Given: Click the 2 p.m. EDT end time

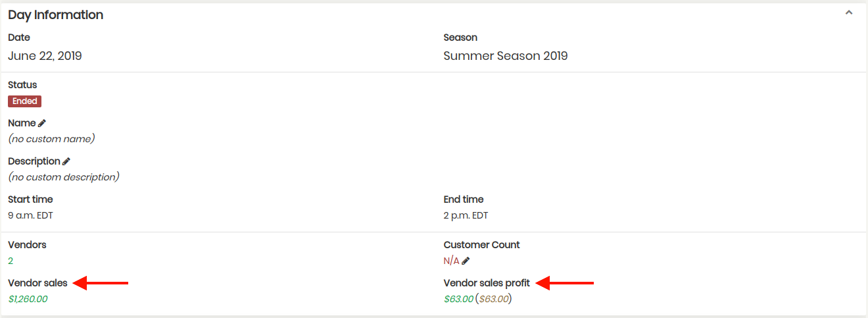Looking at the screenshot, I should 466,215.
